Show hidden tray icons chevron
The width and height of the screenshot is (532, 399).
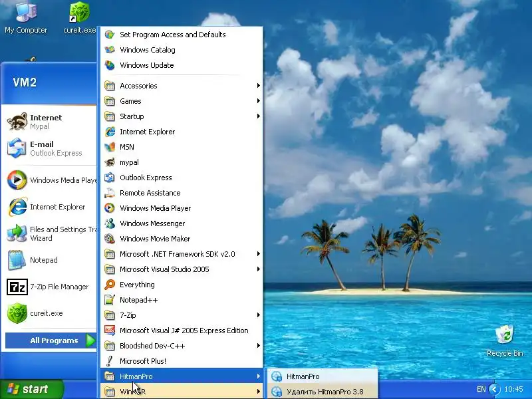pos(495,389)
